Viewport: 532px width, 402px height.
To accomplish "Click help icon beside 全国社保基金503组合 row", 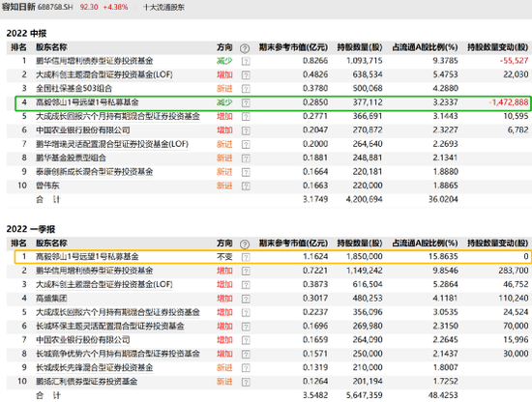I will (x=246, y=89).
